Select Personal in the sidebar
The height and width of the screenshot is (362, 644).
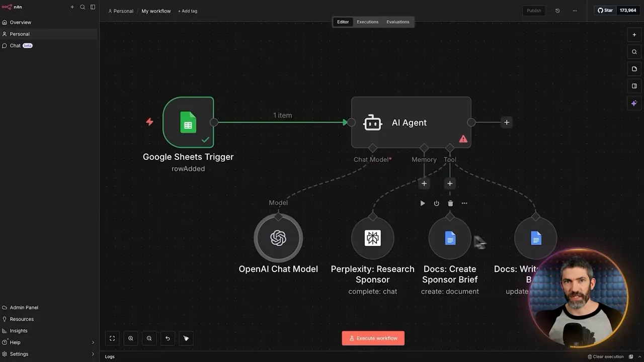[49, 34]
